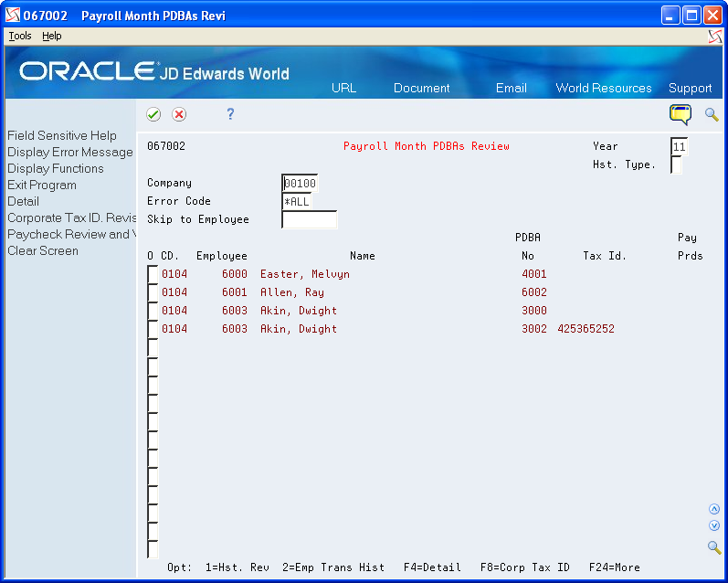Choose Exit Program in the sidebar

(x=42, y=185)
